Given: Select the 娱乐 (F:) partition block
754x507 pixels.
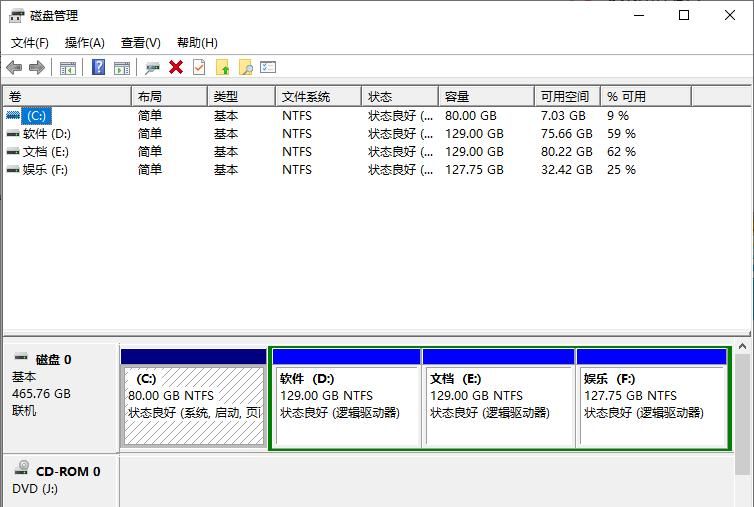Looking at the screenshot, I should pyautogui.click(x=652, y=399).
